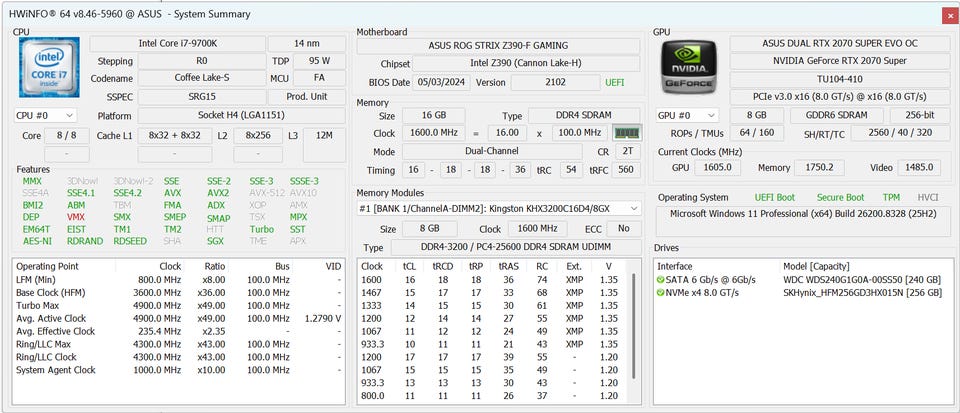Click the TPM status label

891,198
